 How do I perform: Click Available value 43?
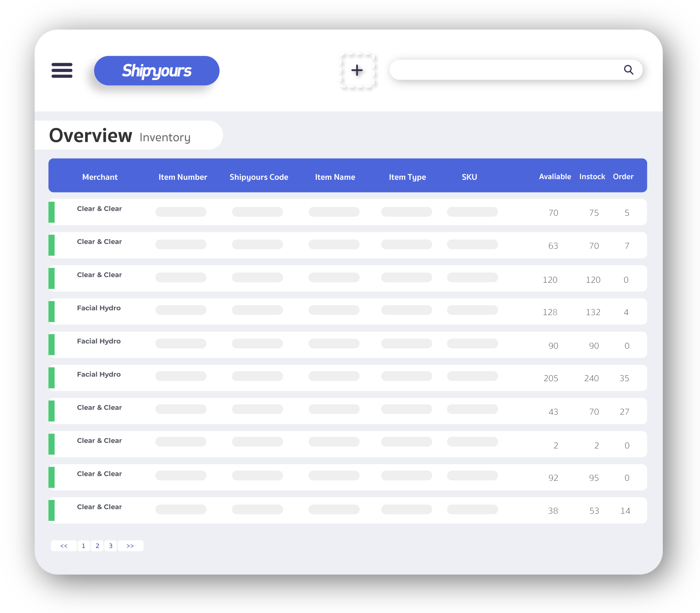pyautogui.click(x=553, y=412)
